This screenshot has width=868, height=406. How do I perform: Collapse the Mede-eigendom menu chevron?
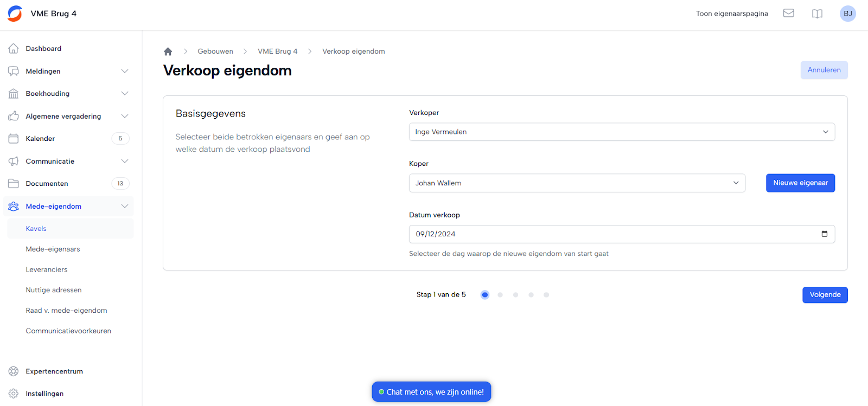coord(125,206)
